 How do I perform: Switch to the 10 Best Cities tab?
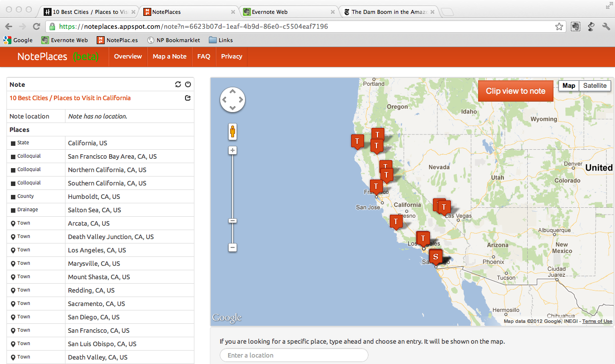pos(89,11)
